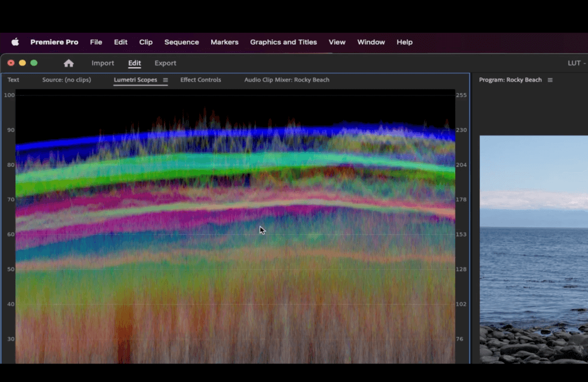Open Audio Clip Mixer: Rocky Beach tab
Image resolution: width=588 pixels, height=382 pixels.
click(x=287, y=80)
